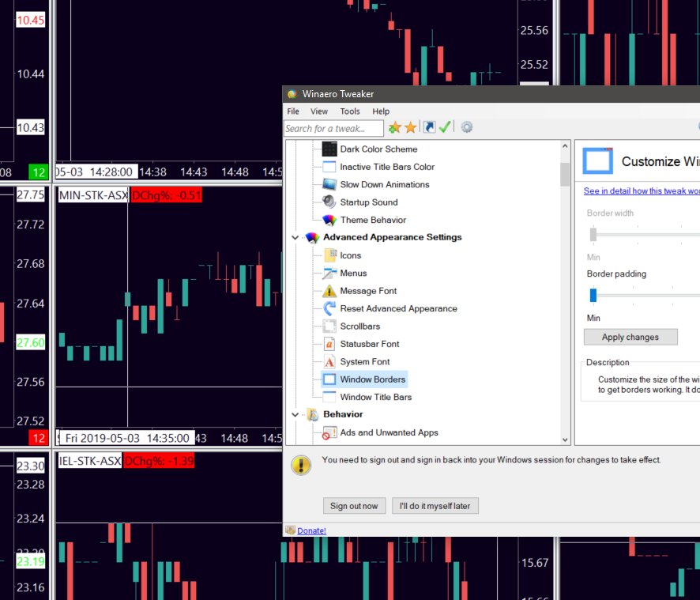700x600 pixels.
Task: Click the Winaero Tweaker title bar app icon
Action: [292, 94]
